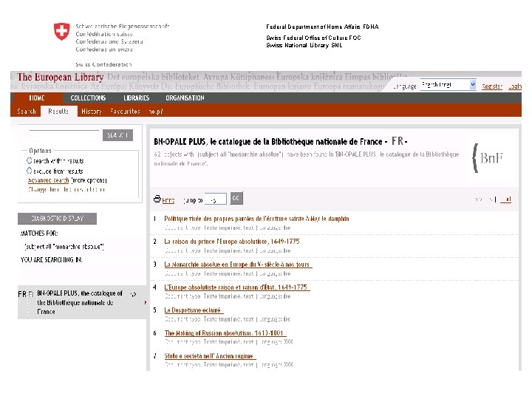Click the Print link
This screenshot has height=399, width=532.
(168, 200)
